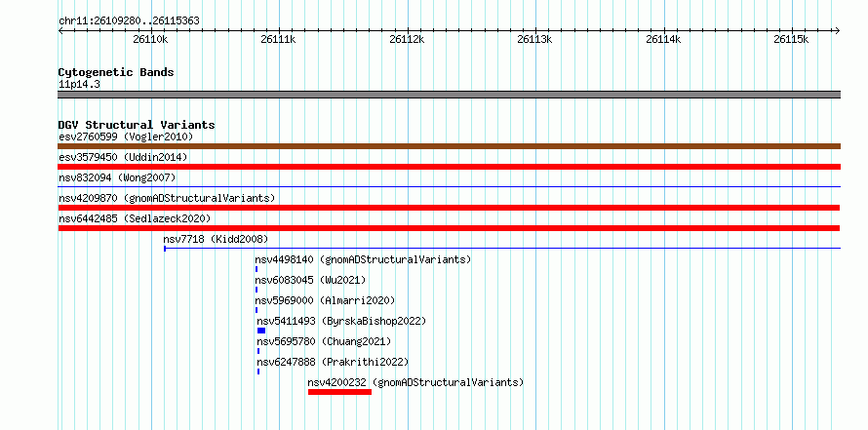
Task: Click the 11p14.3 band label
Action: tap(79, 85)
